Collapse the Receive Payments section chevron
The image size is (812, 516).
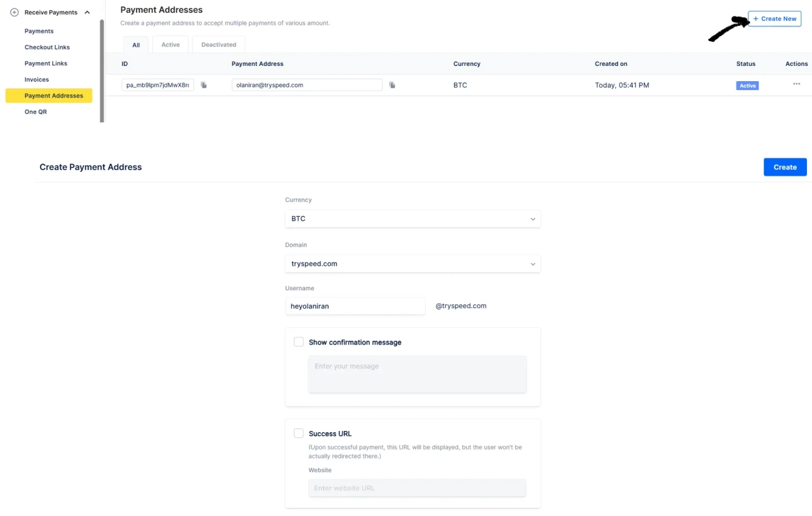coord(88,13)
